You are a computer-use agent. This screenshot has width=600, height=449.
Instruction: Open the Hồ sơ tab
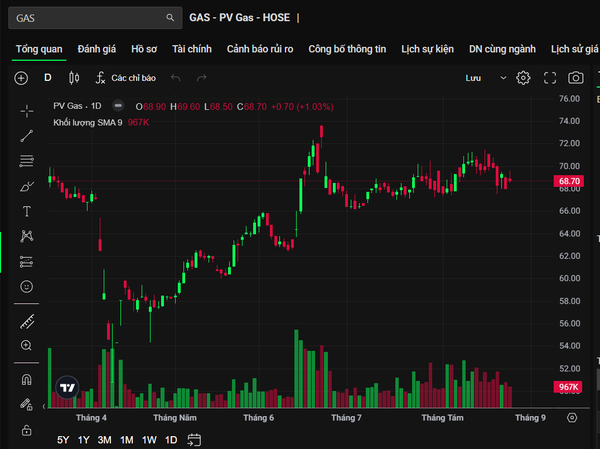[144, 49]
